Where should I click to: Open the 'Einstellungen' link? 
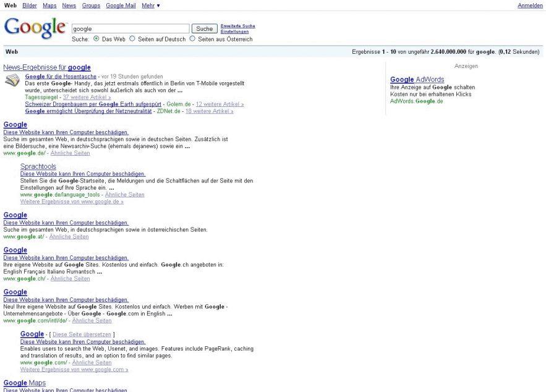coord(234,32)
